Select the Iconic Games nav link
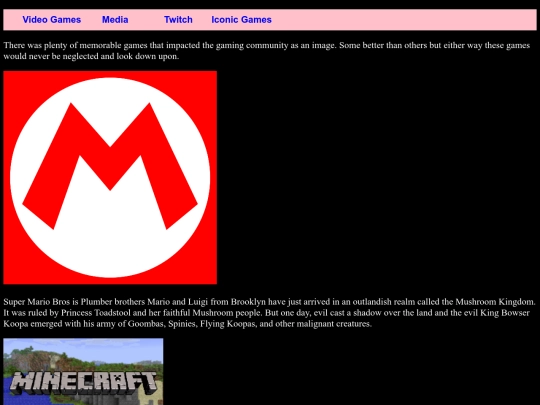Image resolution: width=540 pixels, height=405 pixels. [241, 20]
